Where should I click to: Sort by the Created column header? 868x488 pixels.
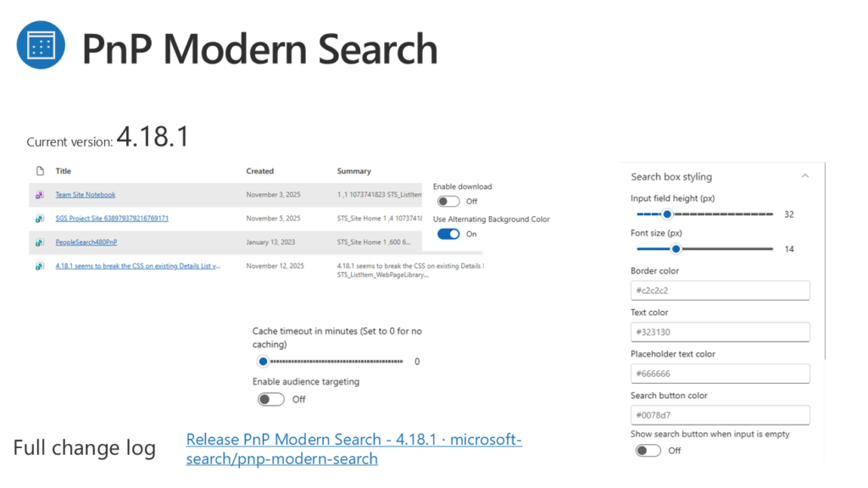click(x=260, y=171)
